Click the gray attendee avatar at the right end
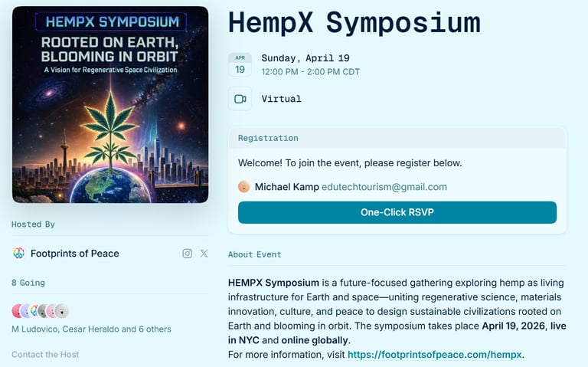This screenshot has width=588, height=367. (62, 311)
